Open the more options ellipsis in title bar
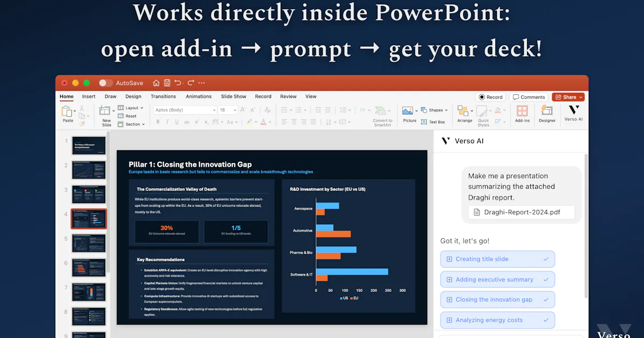The width and height of the screenshot is (644, 338). coord(202,83)
